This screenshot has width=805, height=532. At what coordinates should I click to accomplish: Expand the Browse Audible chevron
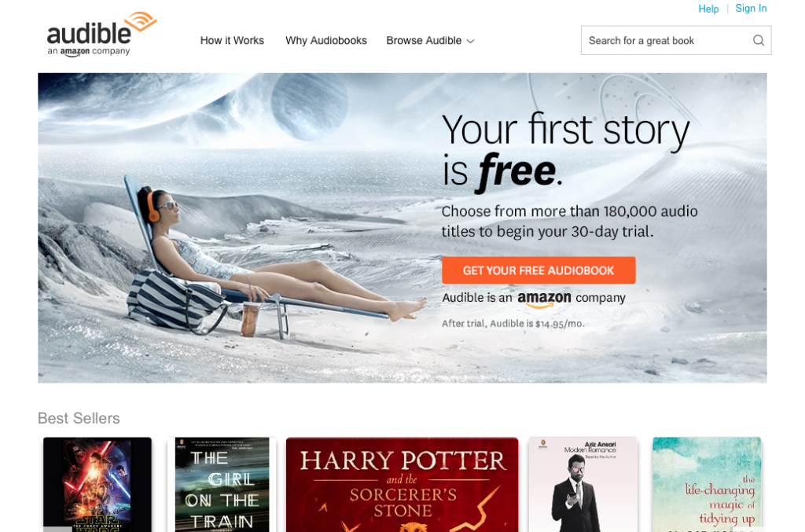470,41
